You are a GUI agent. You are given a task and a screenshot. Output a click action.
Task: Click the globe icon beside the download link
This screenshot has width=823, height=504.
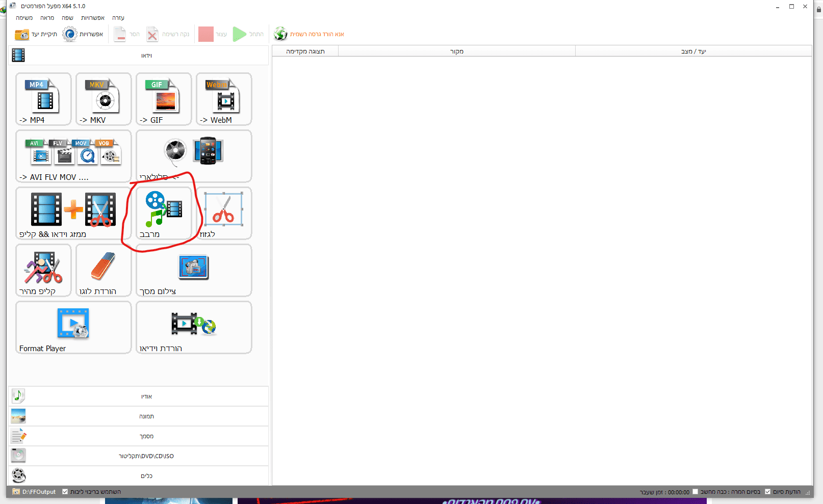(280, 34)
